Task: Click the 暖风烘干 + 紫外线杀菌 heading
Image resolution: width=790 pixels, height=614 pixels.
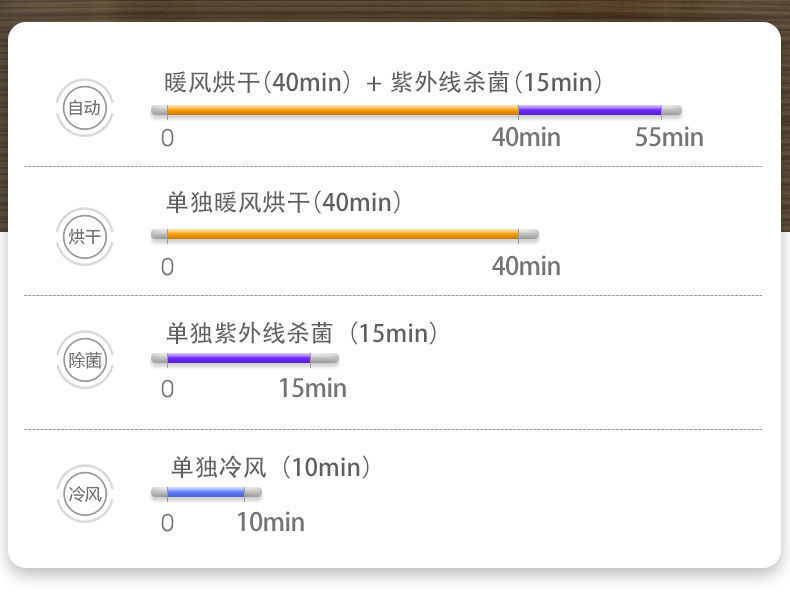Action: (x=383, y=82)
